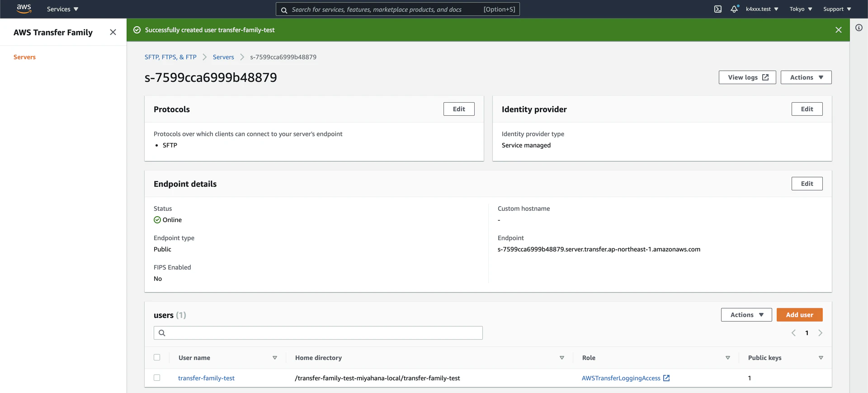Click the users search box
Image resolution: width=868 pixels, height=393 pixels.
pyautogui.click(x=318, y=333)
